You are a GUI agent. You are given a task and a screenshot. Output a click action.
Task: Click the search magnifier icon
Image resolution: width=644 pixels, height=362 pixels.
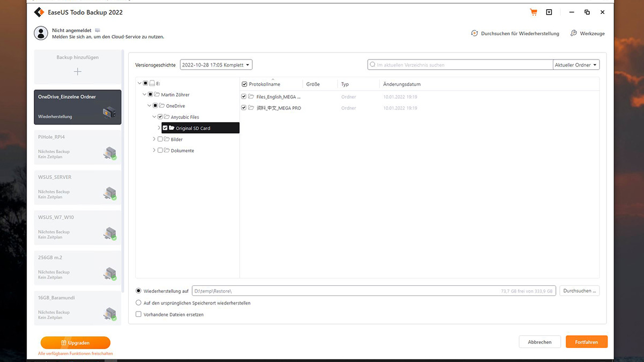click(x=372, y=65)
